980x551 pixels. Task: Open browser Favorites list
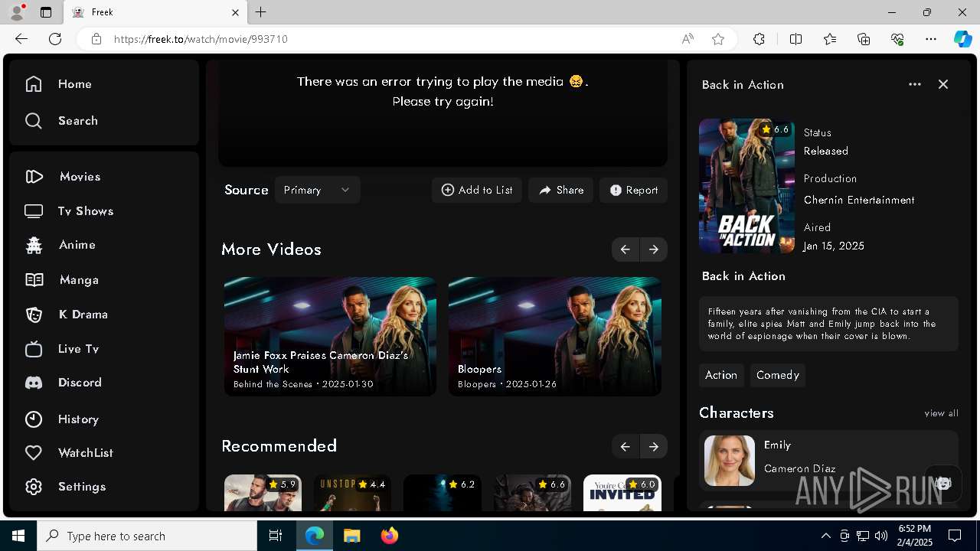(830, 39)
